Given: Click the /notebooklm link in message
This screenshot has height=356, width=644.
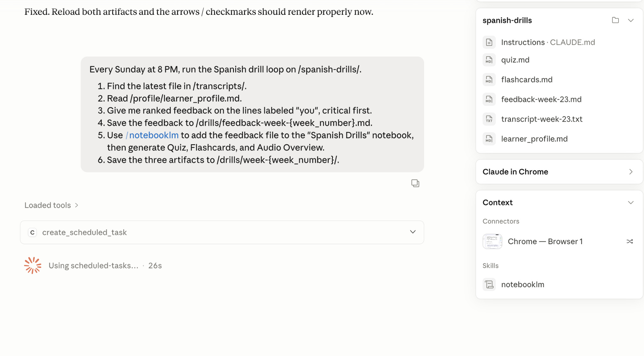Looking at the screenshot, I should (x=152, y=135).
